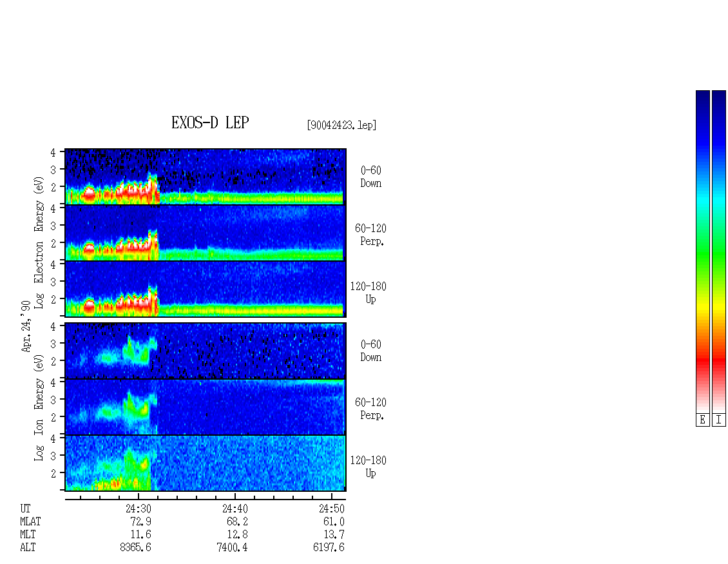Click the MLT row label
This screenshot has height=564, width=728.
tap(28, 535)
